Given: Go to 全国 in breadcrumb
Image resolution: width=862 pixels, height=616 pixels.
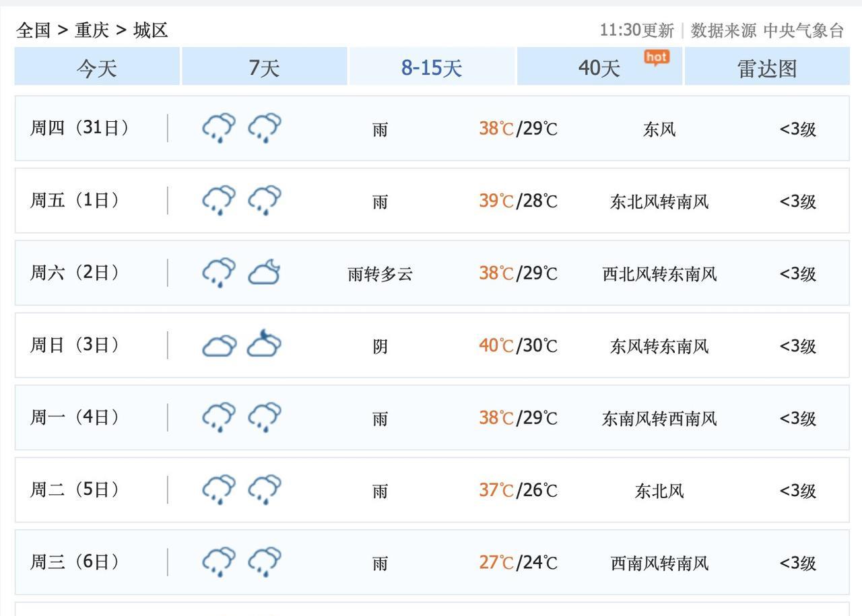Looking at the screenshot, I should coord(33,30).
